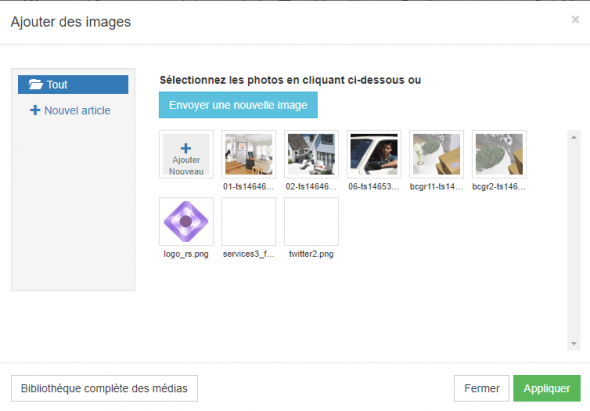Select the 06-ts14653 man in car thumbnail

point(374,154)
